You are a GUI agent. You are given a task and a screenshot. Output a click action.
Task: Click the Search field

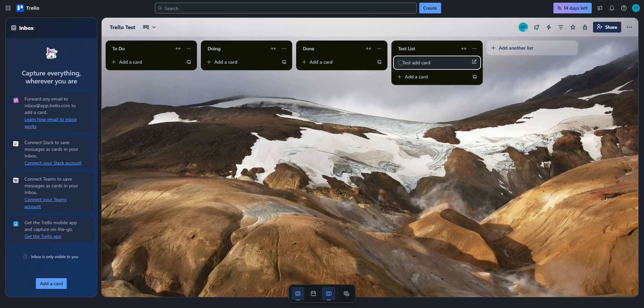pyautogui.click(x=286, y=8)
